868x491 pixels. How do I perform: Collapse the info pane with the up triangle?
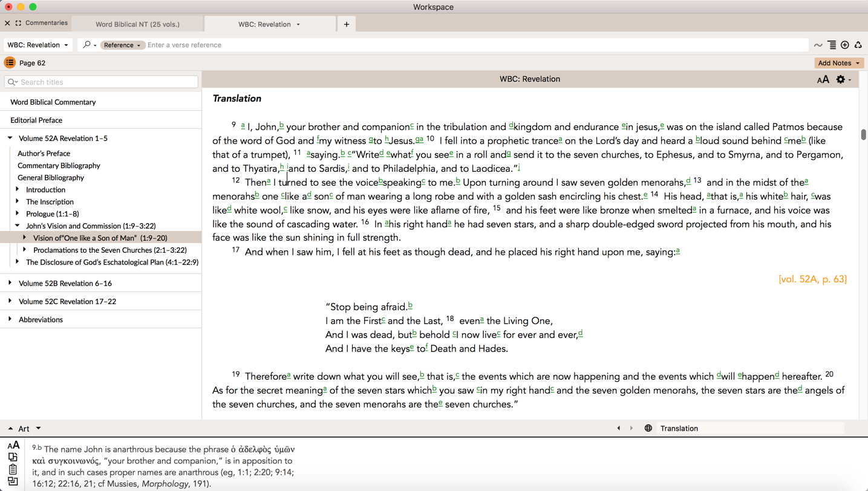10,429
